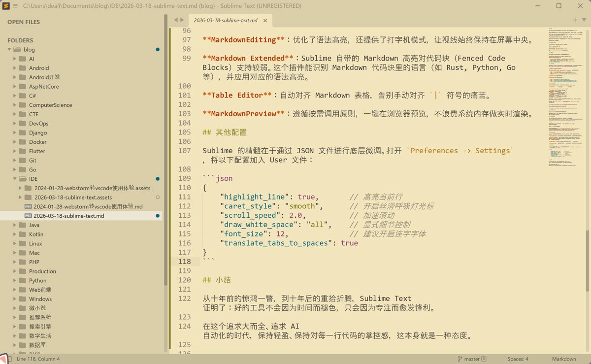Click markdown icon of 2026-03-18-sublime-text.md file
Viewport: 591px width, 364px height.
coord(29,216)
